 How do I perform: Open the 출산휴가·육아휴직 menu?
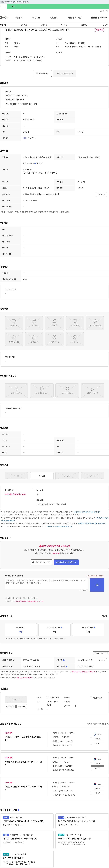tap(99, 18)
